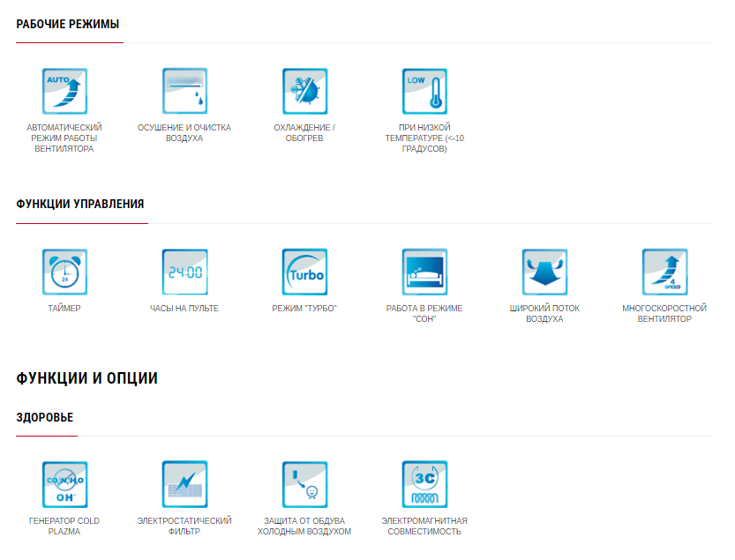Click the Cold Plasma generator icon
The height and width of the screenshot is (560, 735).
pos(64,484)
